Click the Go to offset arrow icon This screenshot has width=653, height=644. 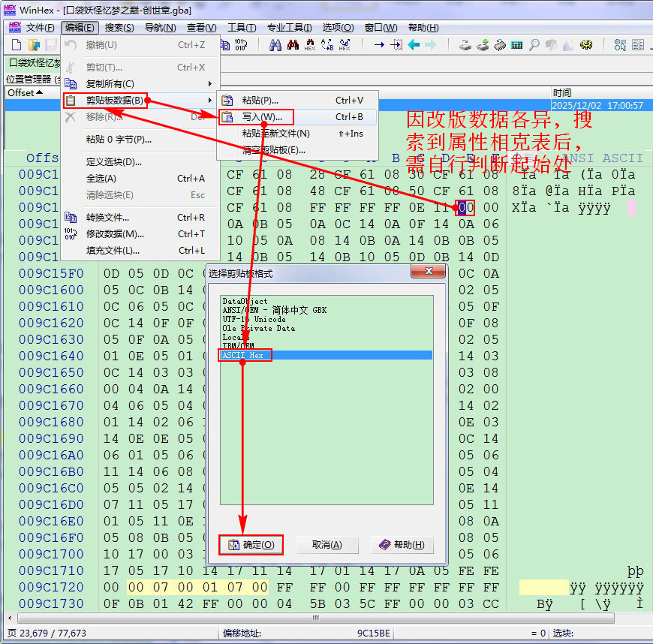point(379,44)
